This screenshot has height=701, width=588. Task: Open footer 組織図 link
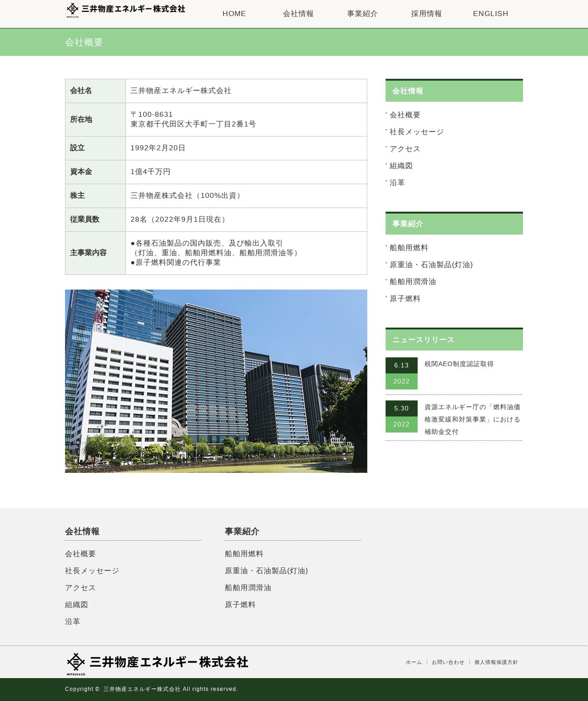pos(76,605)
